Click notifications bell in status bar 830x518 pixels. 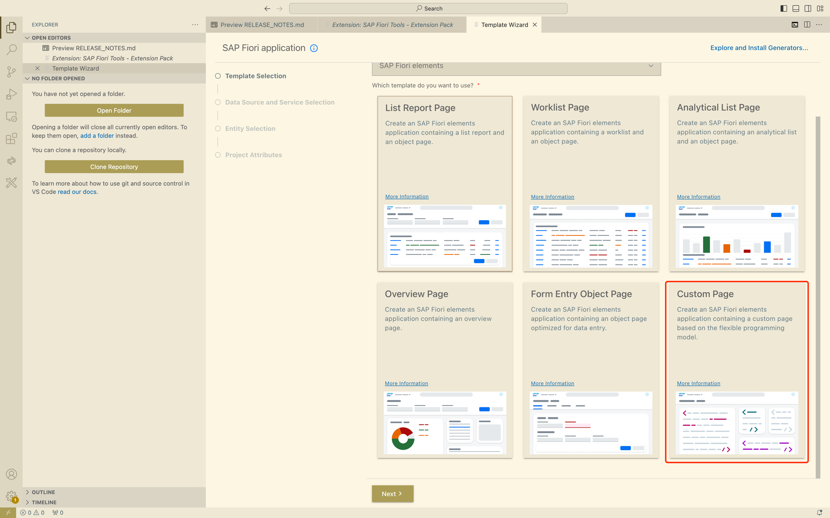[820, 513]
